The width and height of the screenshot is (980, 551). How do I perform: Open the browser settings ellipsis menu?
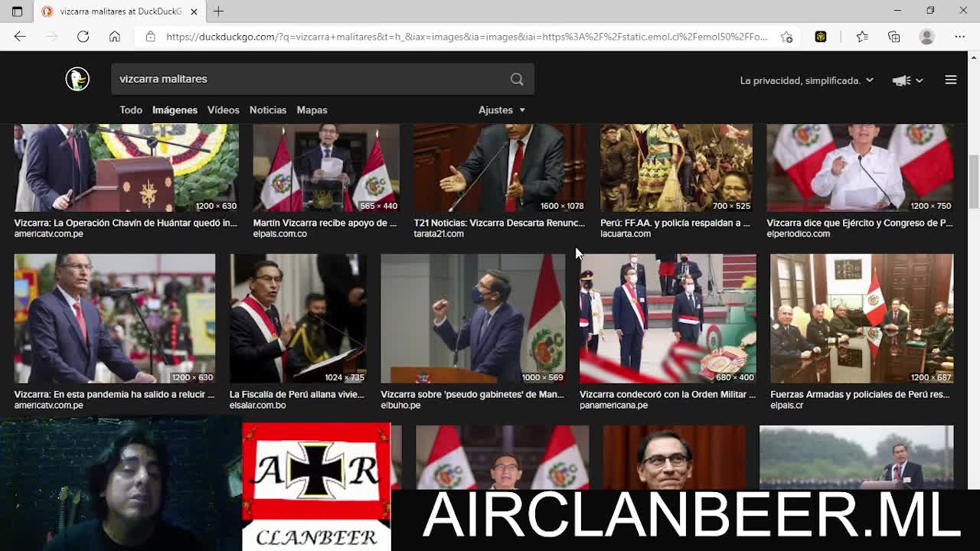[959, 37]
